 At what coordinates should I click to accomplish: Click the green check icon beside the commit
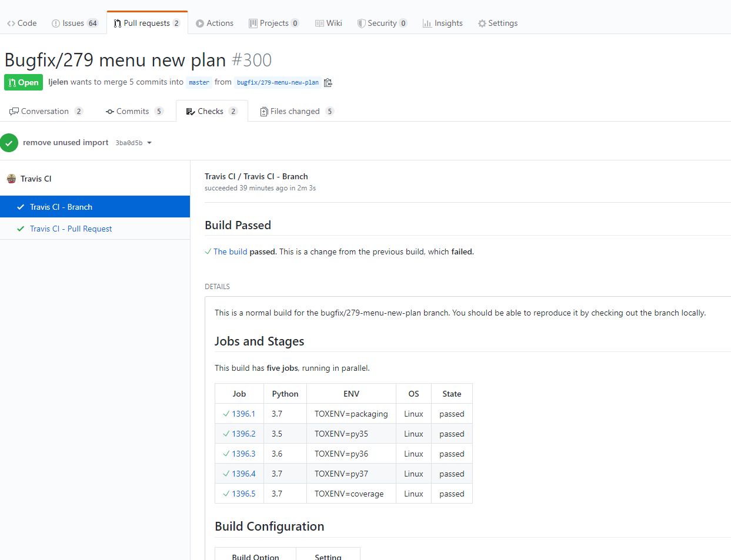pyautogui.click(x=9, y=142)
